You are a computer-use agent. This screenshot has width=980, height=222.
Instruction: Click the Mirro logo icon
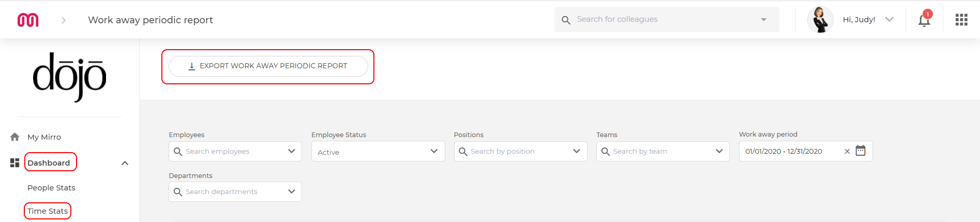point(28,20)
